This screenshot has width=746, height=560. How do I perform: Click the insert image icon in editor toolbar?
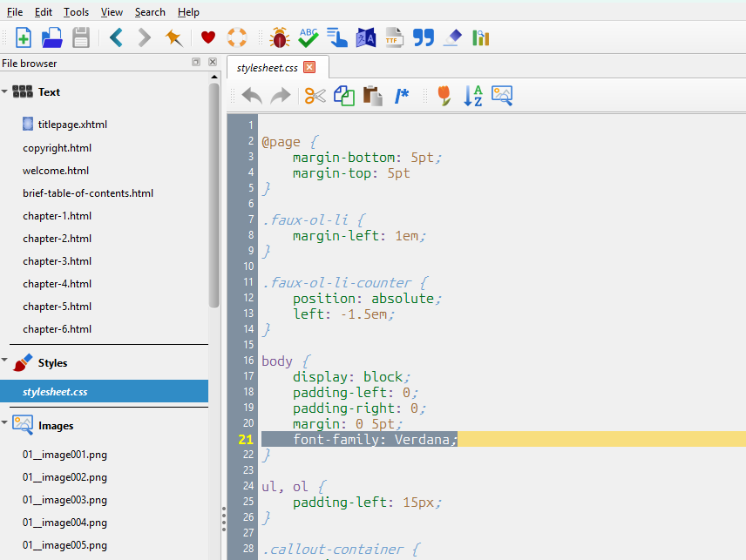pyautogui.click(x=502, y=96)
